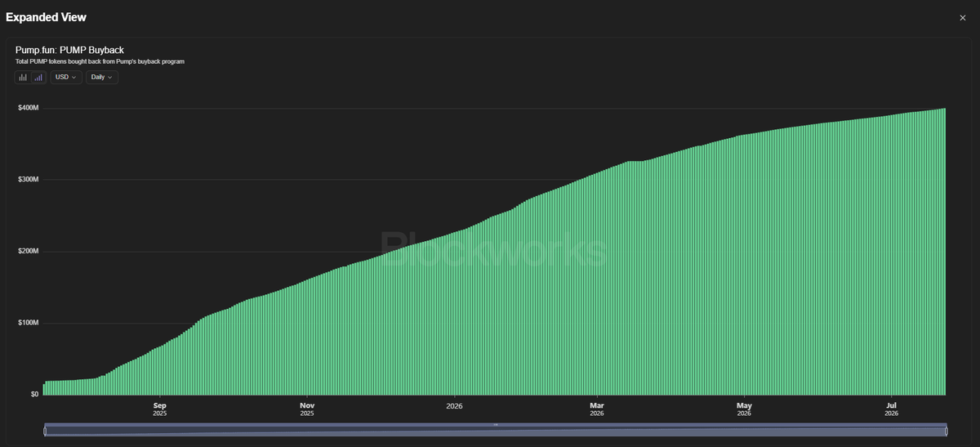Click the right handle of the range slider
Viewport: 980px width, 447px height.
[x=947, y=431]
